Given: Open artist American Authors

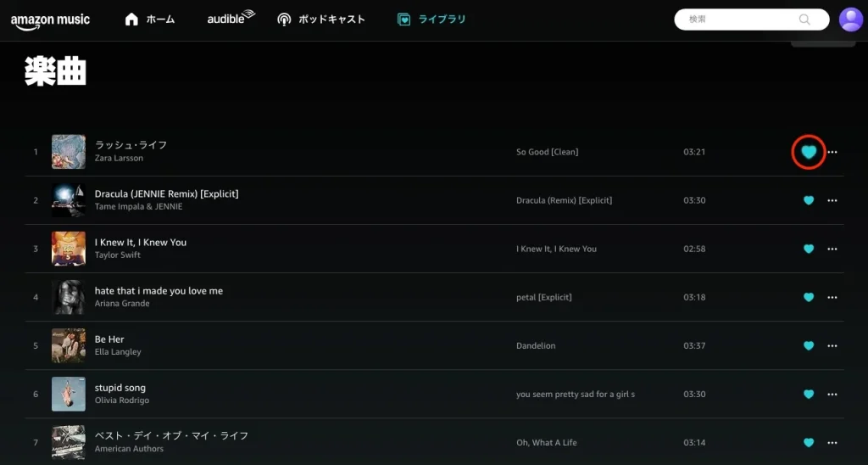Looking at the screenshot, I should point(129,449).
